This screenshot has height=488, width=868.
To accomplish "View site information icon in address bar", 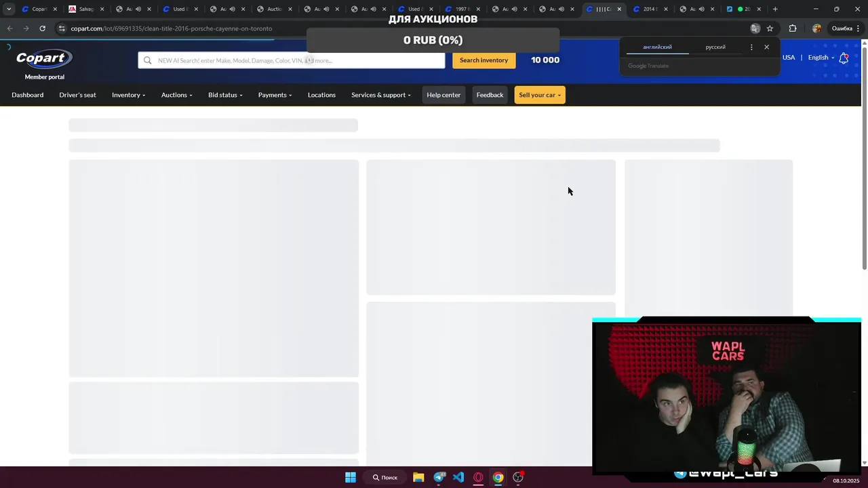I will click(62, 28).
